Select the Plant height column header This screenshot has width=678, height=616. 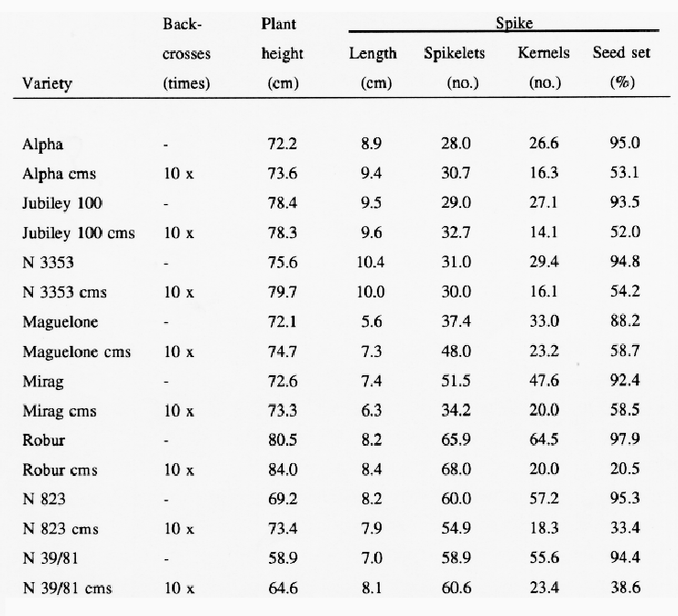[282, 53]
